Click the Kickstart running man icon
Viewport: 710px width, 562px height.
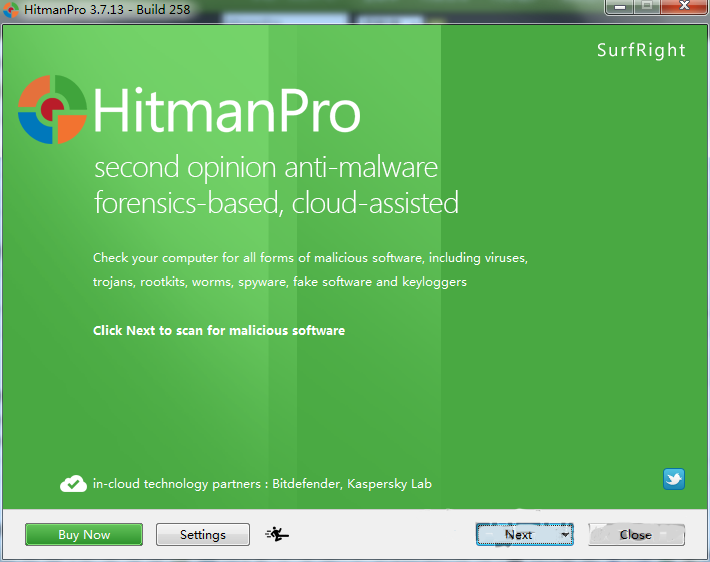[x=277, y=534]
